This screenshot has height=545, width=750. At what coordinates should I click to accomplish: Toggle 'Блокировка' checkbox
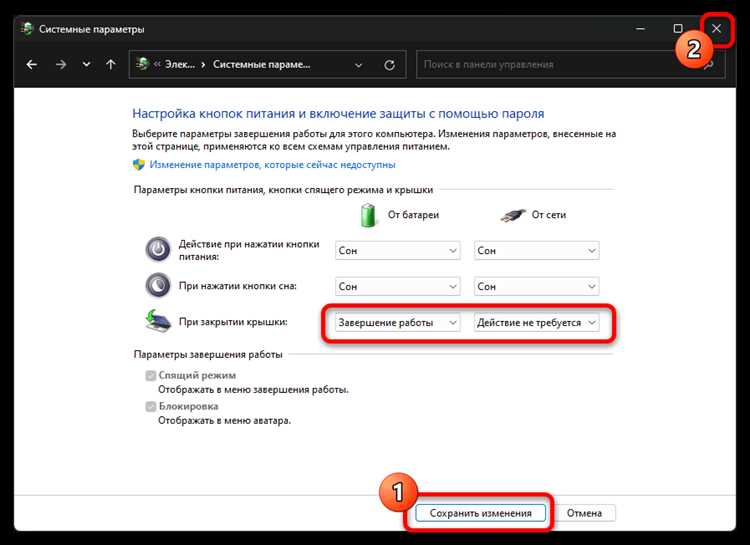tap(151, 407)
